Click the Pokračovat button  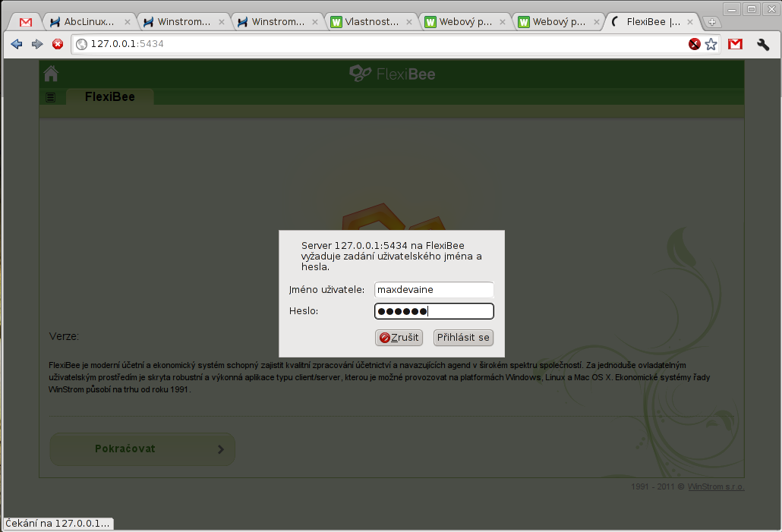[x=142, y=449]
